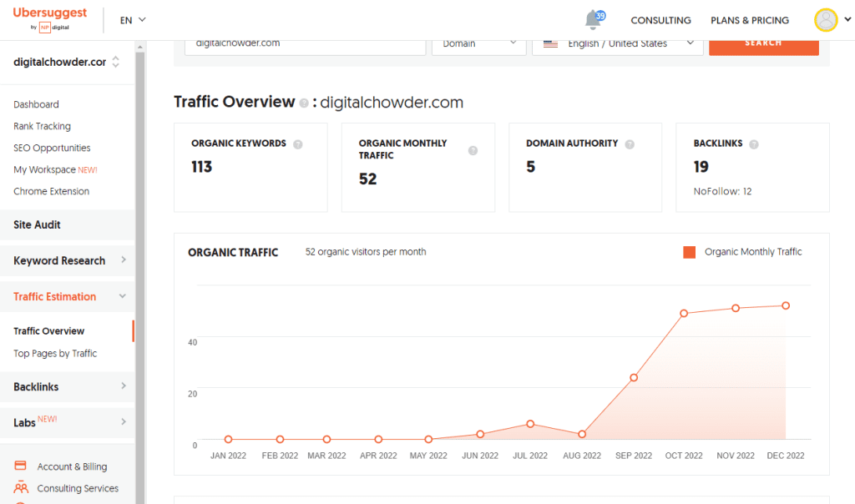Expand the Labs sidebar section
Image resolution: width=855 pixels, height=504 pixels.
click(x=67, y=422)
